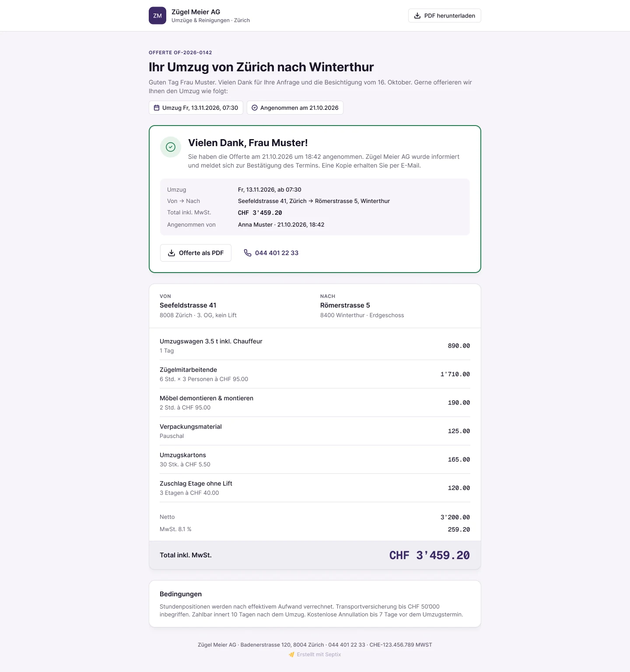The width and height of the screenshot is (630, 672).
Task: Click the download icon in Offerte als PDF
Action: click(171, 253)
